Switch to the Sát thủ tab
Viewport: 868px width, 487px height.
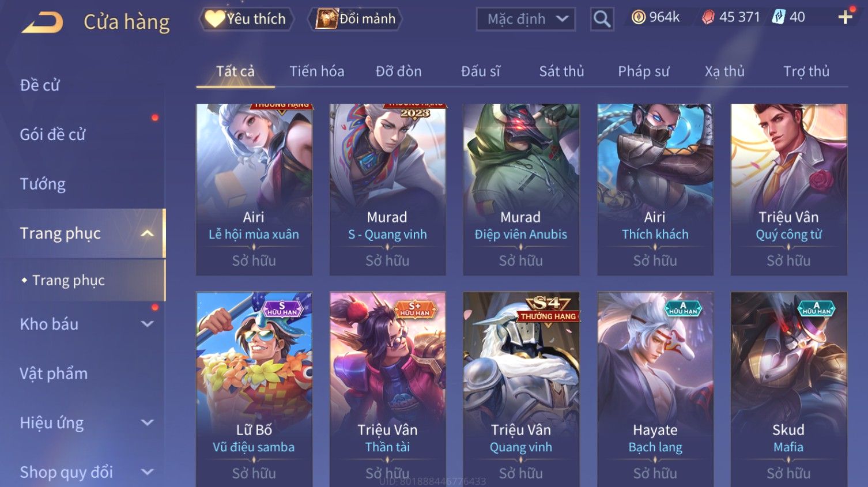coord(561,71)
